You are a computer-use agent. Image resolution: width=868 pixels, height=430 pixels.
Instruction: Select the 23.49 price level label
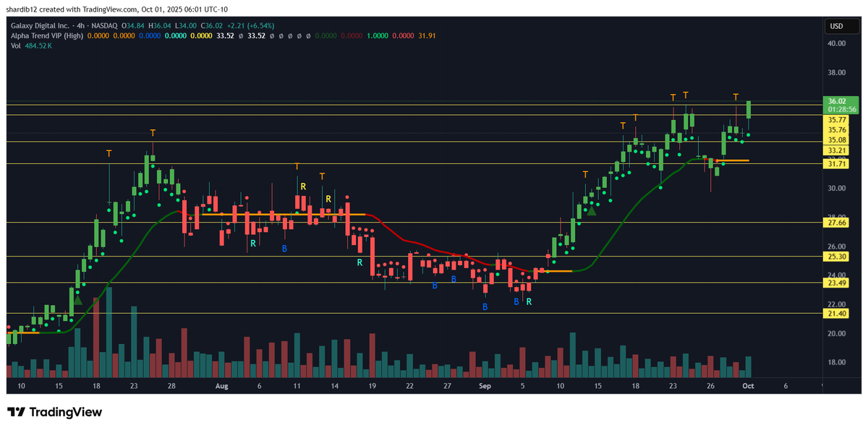(x=837, y=283)
